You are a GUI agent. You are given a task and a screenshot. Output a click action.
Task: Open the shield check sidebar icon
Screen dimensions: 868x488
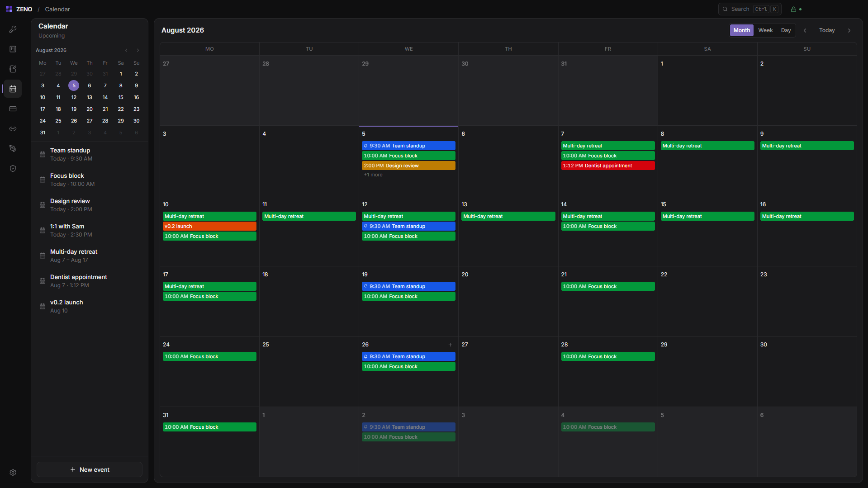[13, 168]
